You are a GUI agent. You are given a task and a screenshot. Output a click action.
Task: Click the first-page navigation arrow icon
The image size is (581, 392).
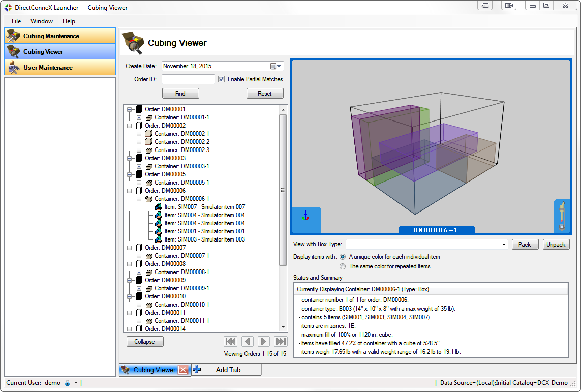point(230,341)
